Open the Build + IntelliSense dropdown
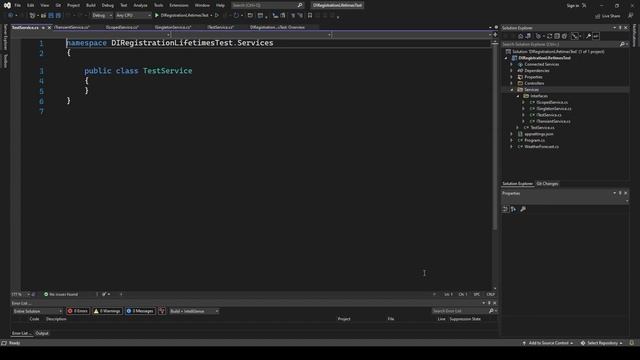Screen dimensions: 640x360 (x=194, y=311)
